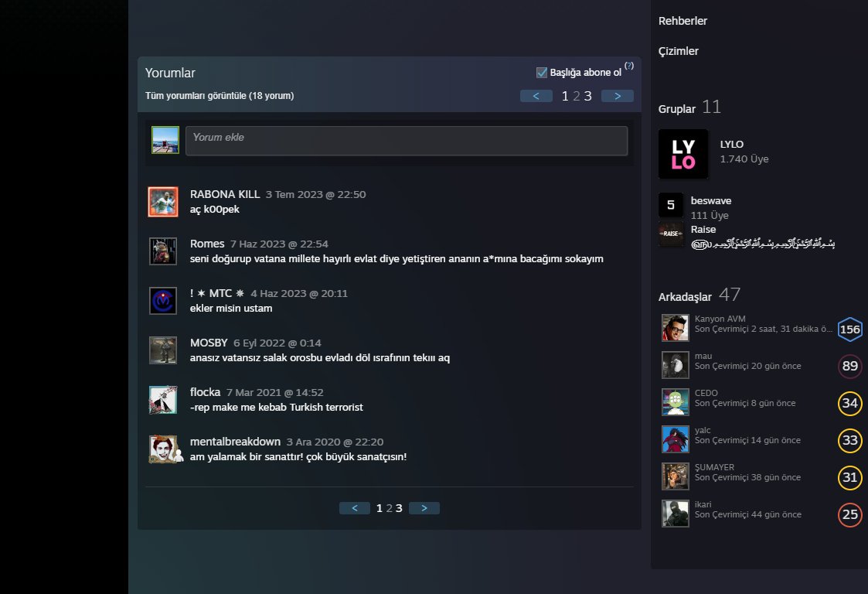This screenshot has width=868, height=594.
Task: Click Kanyon AVM's level 156 badge
Action: tap(849, 329)
